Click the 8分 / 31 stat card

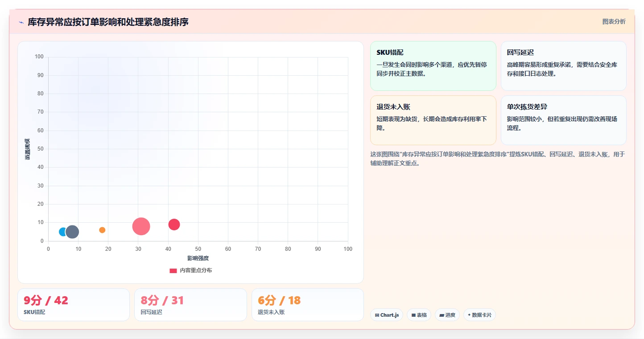[190, 305]
